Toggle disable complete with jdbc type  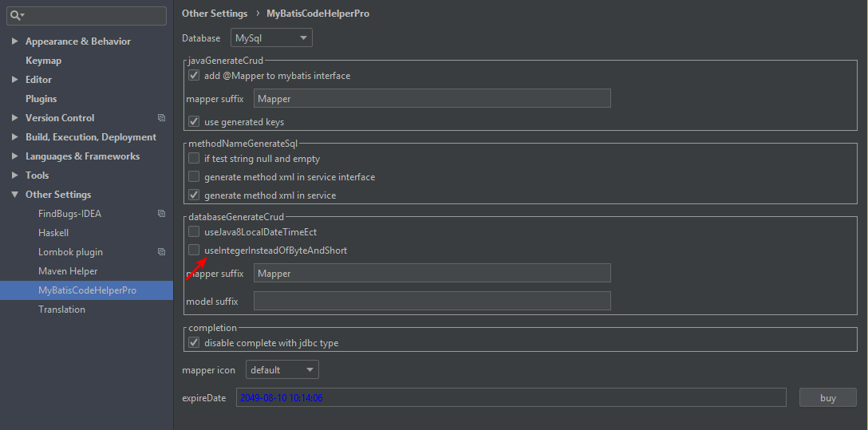pos(194,342)
